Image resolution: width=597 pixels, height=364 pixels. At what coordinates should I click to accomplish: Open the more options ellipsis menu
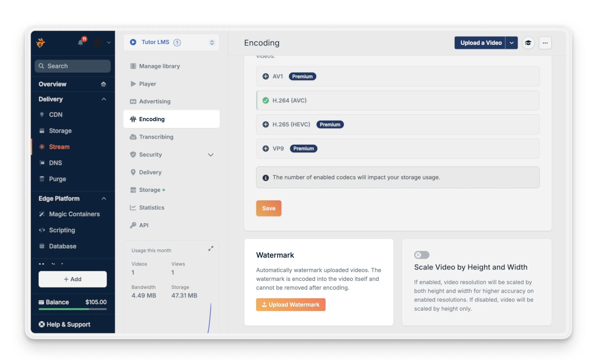point(545,43)
